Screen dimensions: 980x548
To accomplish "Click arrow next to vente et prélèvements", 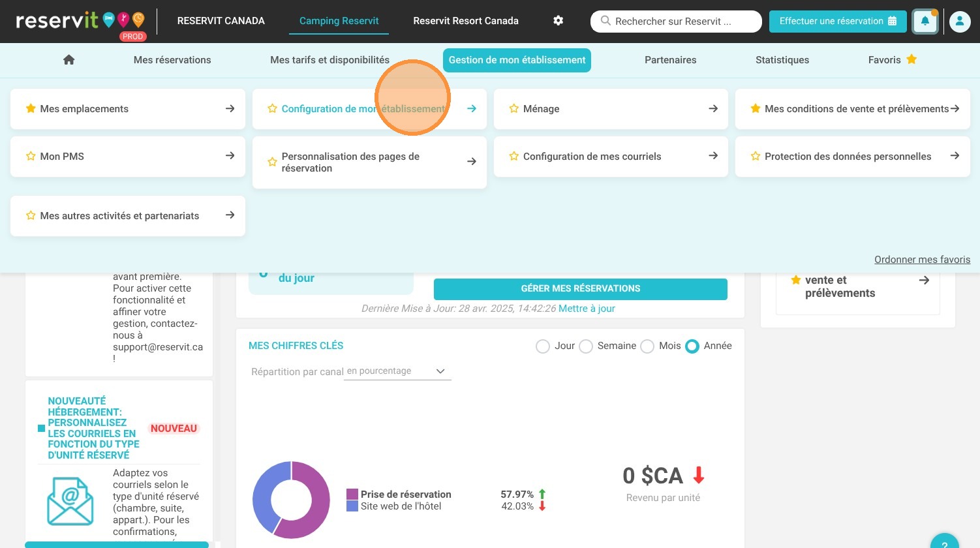I will point(924,280).
